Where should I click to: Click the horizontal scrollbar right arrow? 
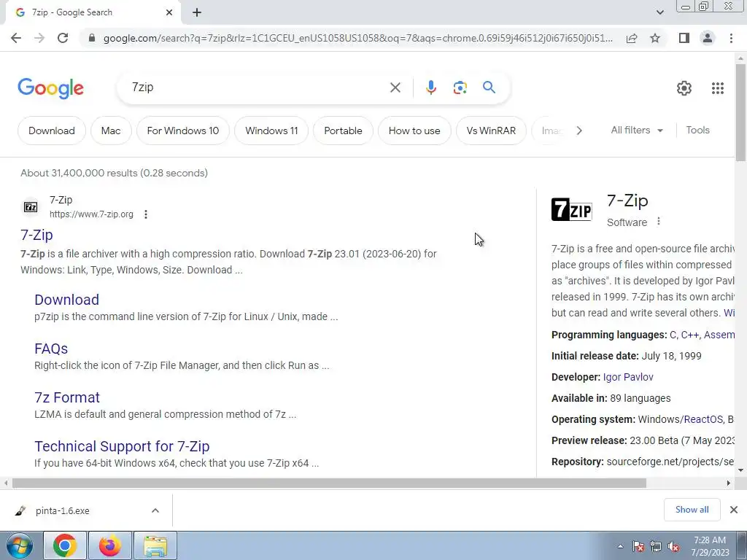pyautogui.click(x=729, y=483)
